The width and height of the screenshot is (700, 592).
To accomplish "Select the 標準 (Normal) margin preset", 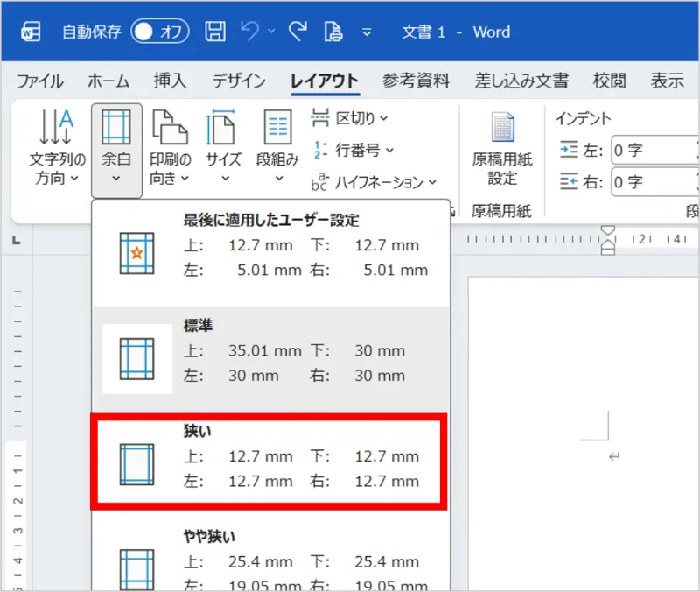I will [271, 359].
